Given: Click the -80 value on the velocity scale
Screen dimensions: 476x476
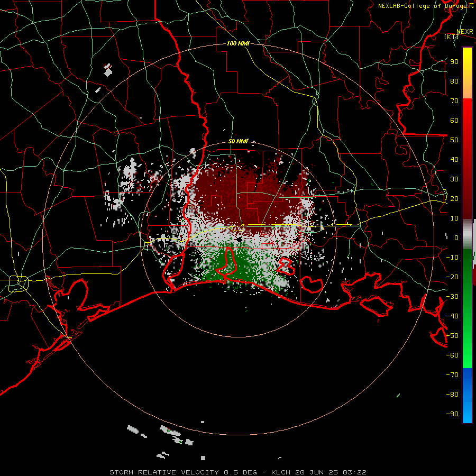Looking at the screenshot, I should 452,395.
